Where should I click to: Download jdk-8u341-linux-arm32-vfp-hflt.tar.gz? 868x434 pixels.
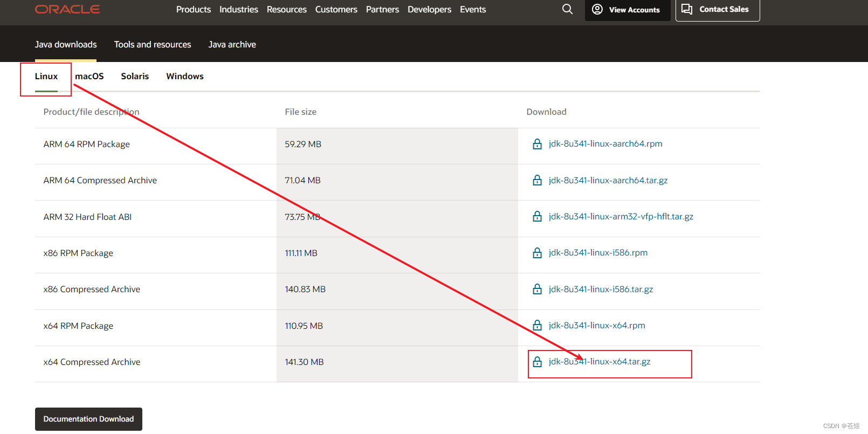point(621,216)
